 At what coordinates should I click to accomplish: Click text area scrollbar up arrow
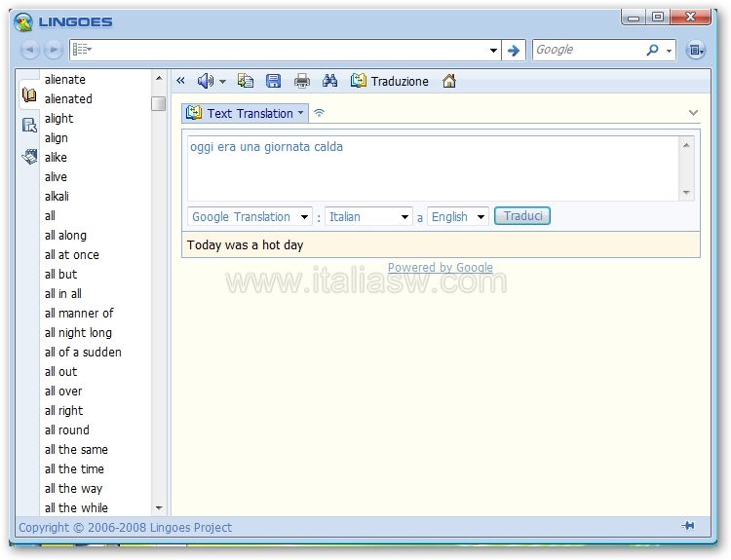(686, 145)
